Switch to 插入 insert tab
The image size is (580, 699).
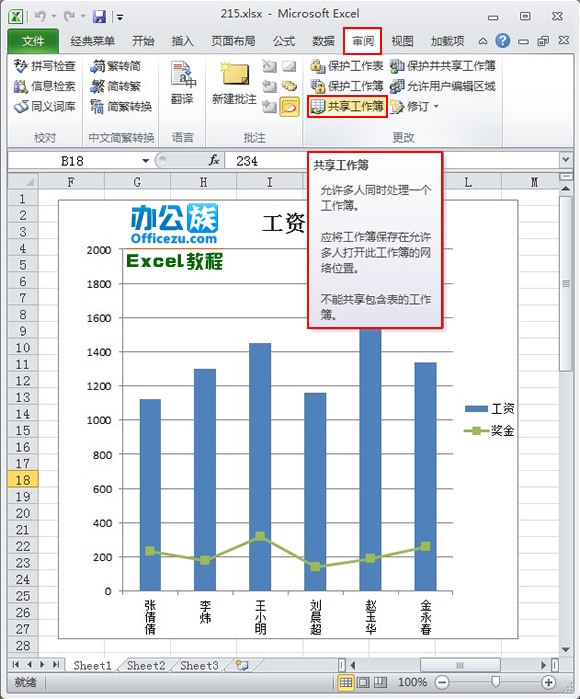(183, 41)
